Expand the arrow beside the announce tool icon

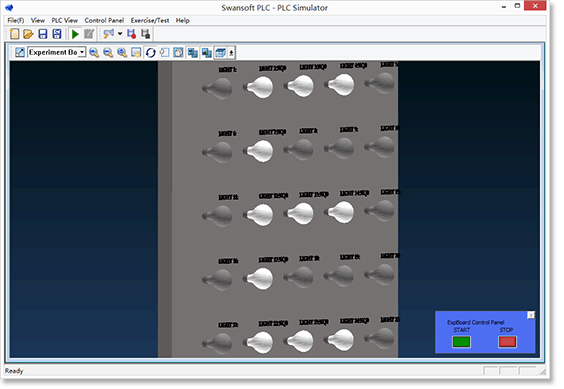coord(120,34)
